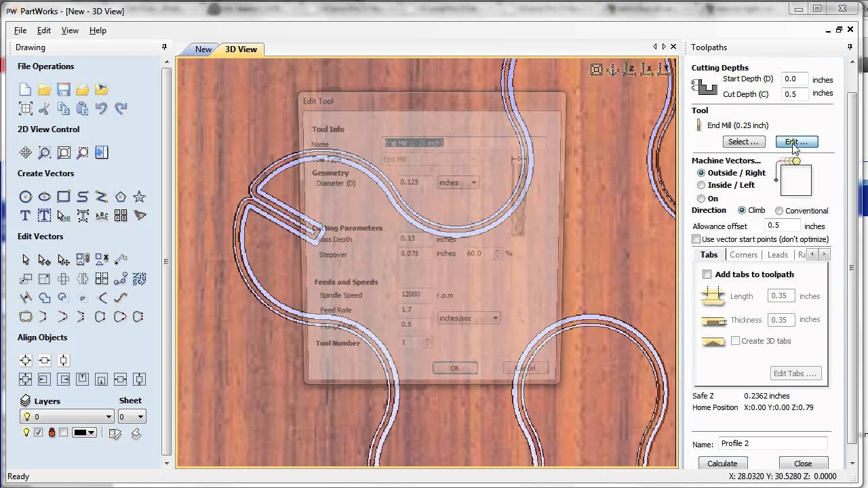The image size is (868, 488).
Task: Align selection to top edge
Action: pyautogui.click(x=82, y=380)
